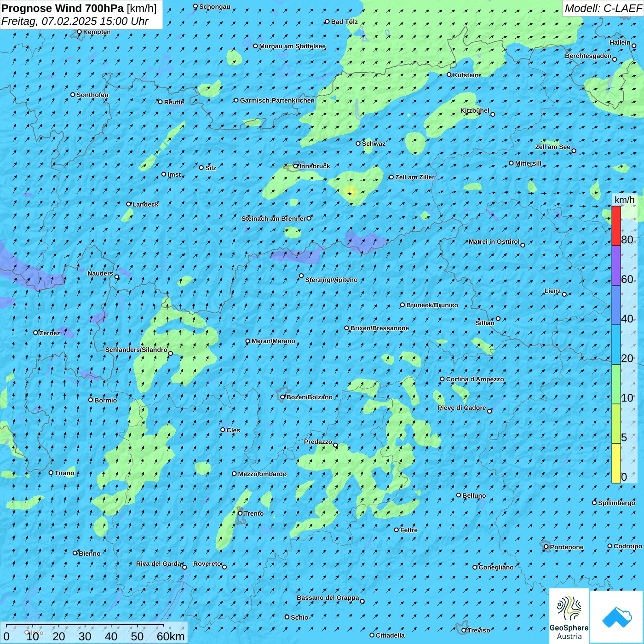Click the Silz label

211,168
